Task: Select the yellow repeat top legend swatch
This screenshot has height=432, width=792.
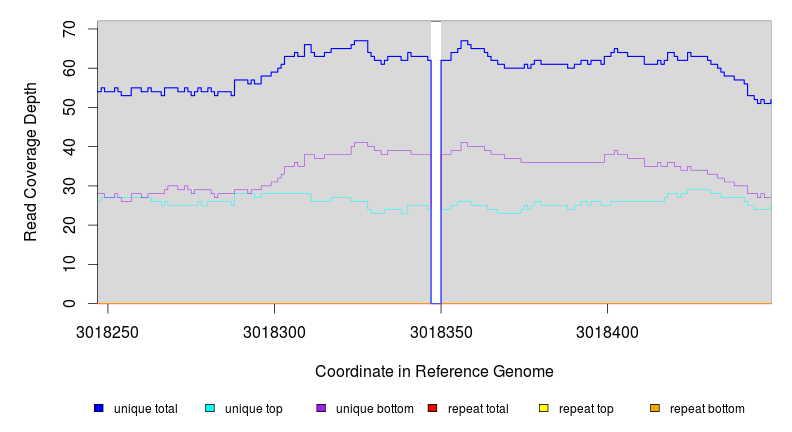Action: pyautogui.click(x=544, y=408)
